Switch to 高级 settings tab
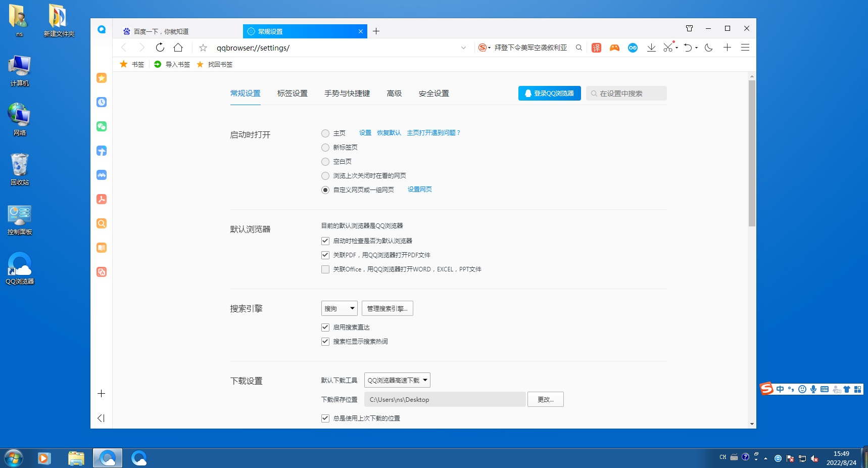The width and height of the screenshot is (868, 468). pyautogui.click(x=394, y=93)
